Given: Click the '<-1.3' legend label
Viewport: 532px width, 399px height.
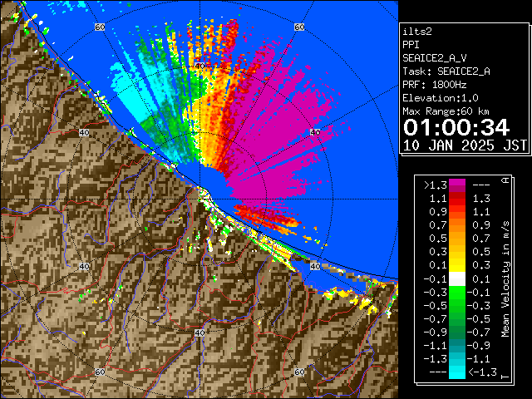Looking at the screenshot, I should (482, 372).
